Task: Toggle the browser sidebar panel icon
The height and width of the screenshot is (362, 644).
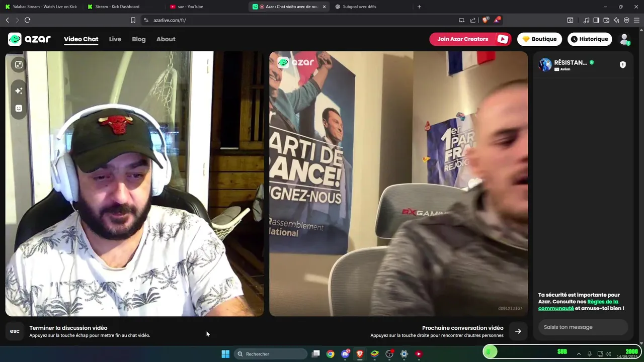Action: [596, 20]
